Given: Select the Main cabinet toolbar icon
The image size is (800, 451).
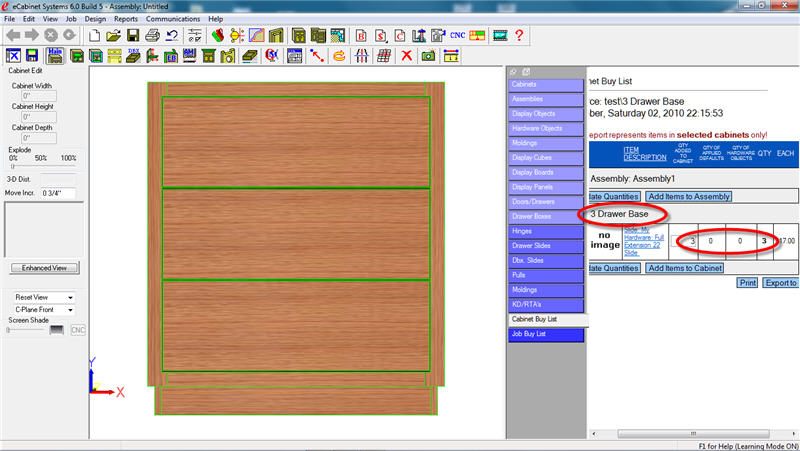Looking at the screenshot, I should [x=56, y=56].
